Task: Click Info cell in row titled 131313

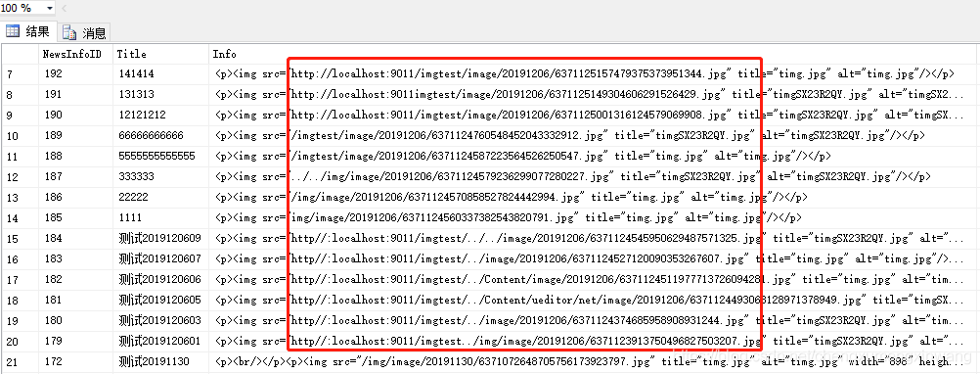Action: coord(594,94)
